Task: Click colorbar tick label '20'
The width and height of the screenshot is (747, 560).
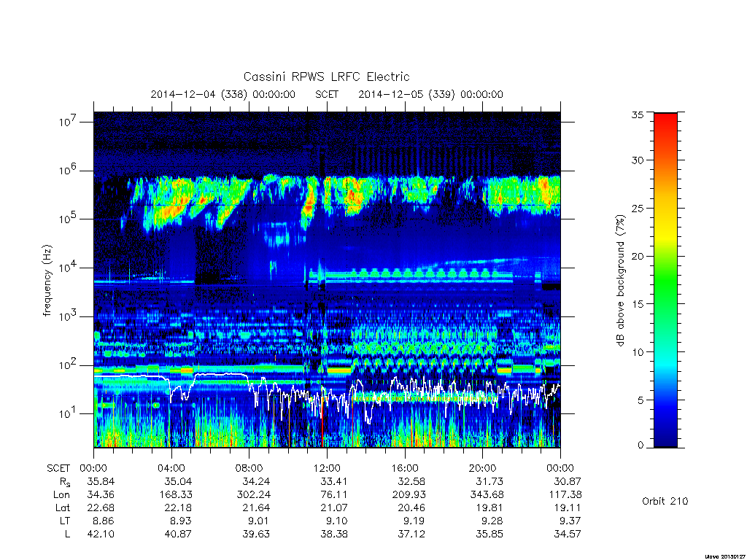Action: pyautogui.click(x=637, y=256)
